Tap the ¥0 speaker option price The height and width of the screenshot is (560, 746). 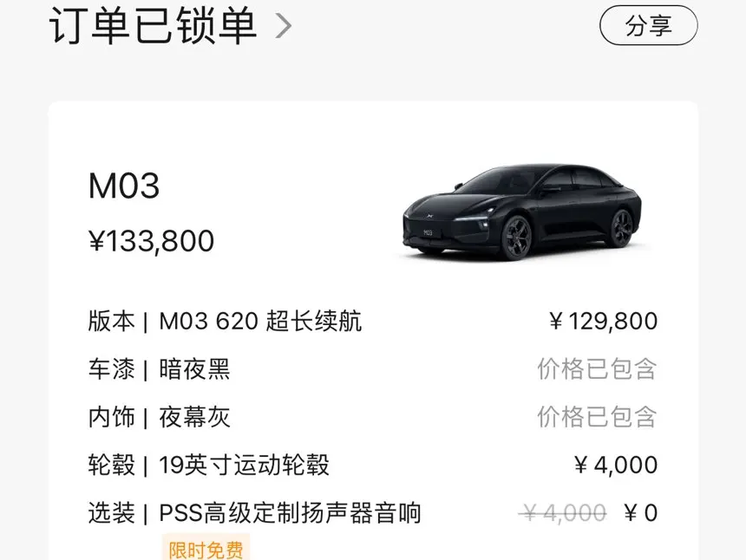coord(641,513)
